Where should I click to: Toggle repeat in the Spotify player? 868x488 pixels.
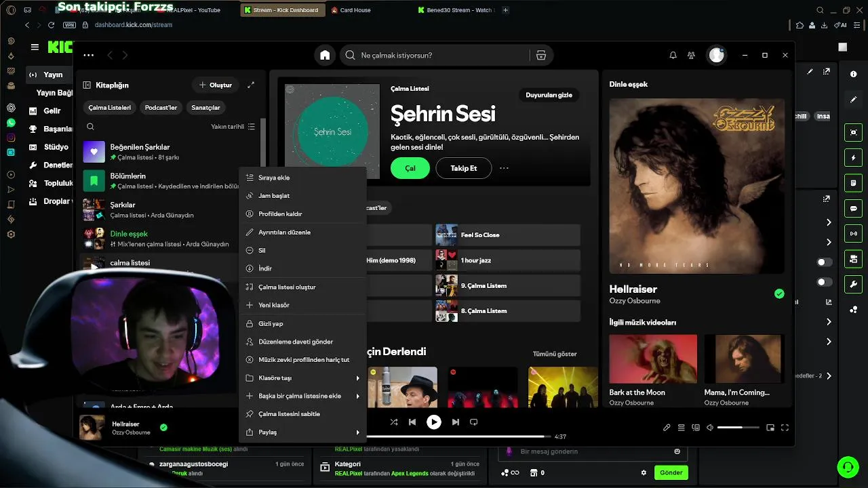[474, 422]
